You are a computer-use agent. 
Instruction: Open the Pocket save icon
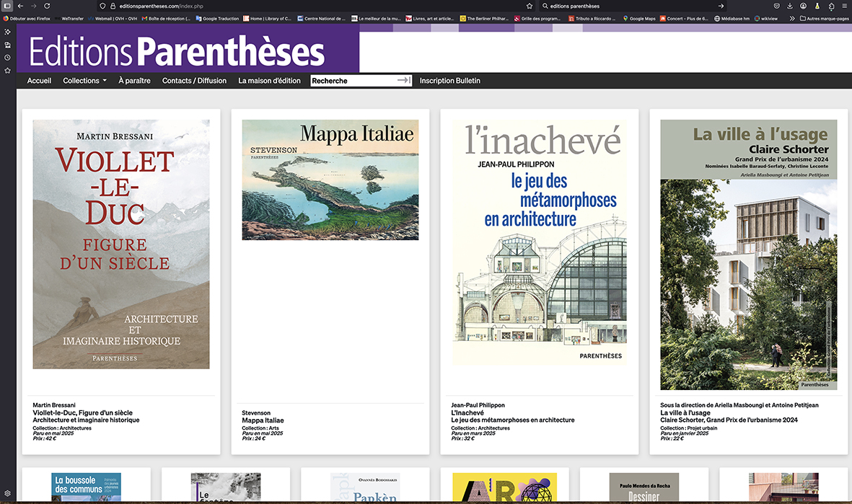pos(777,6)
